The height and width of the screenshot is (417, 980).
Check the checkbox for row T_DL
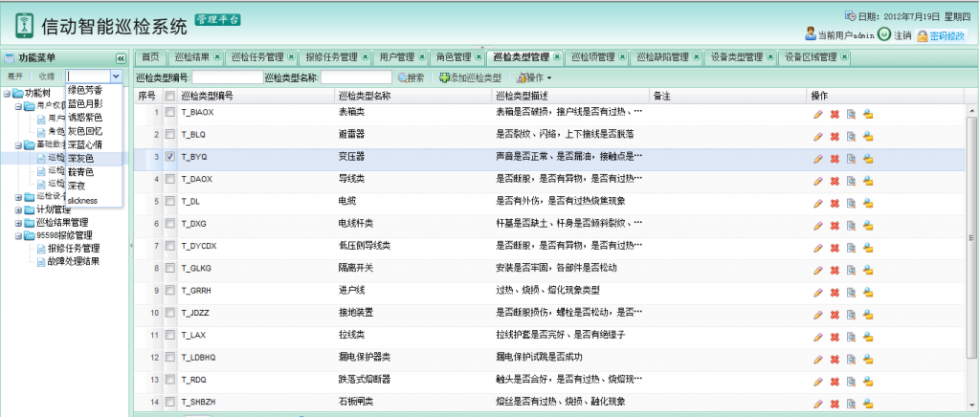(169, 202)
